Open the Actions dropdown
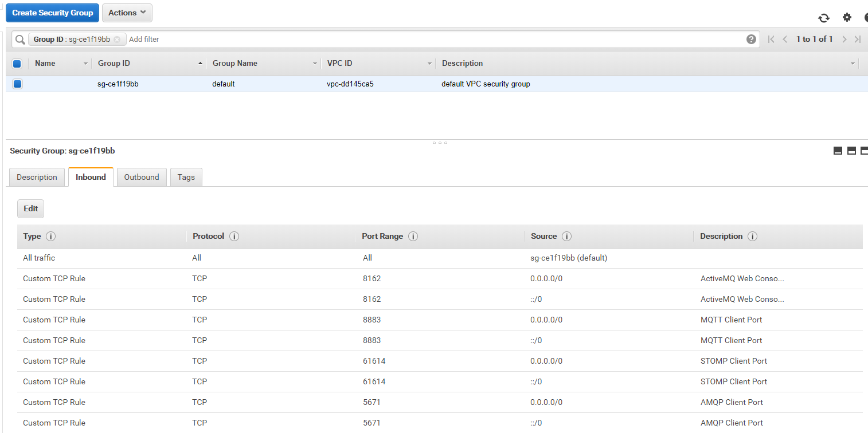The image size is (868, 433). tap(127, 13)
